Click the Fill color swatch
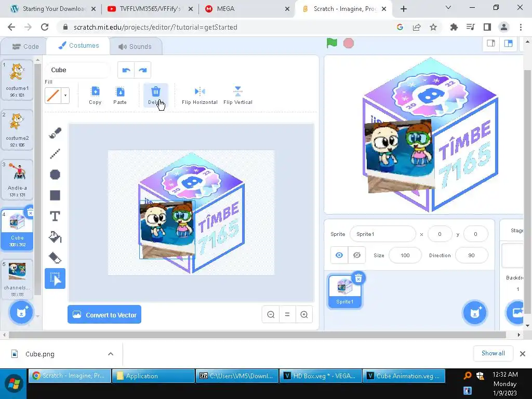The image size is (532, 399). tap(53, 96)
